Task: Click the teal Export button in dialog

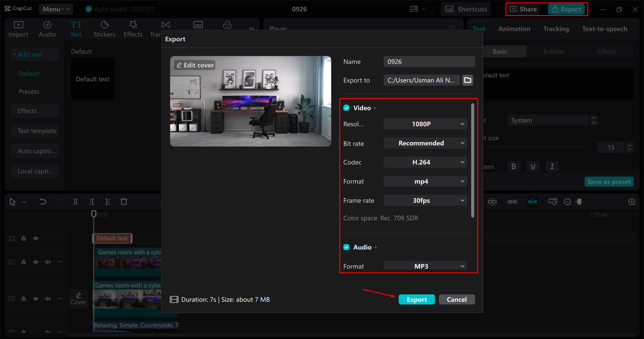Action: [x=417, y=299]
